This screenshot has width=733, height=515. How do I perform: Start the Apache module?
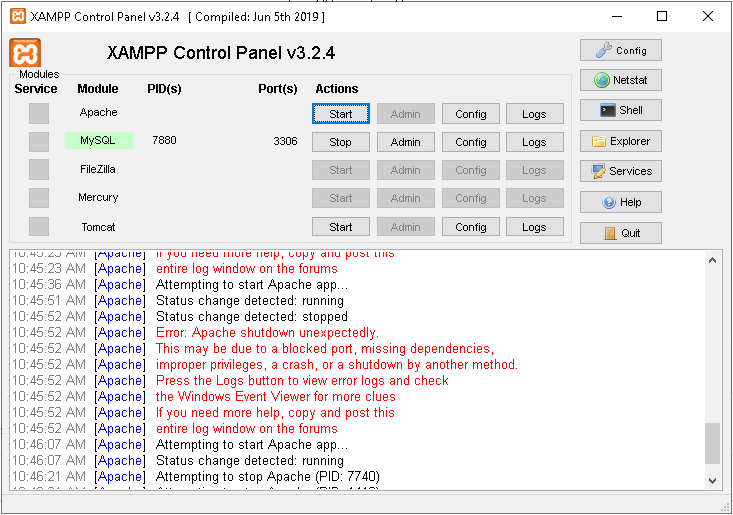(x=341, y=114)
